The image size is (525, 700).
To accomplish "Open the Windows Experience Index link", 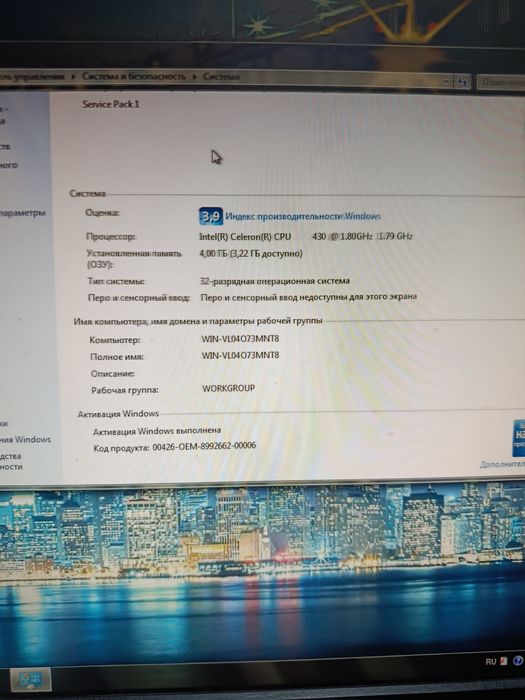I will (303, 217).
